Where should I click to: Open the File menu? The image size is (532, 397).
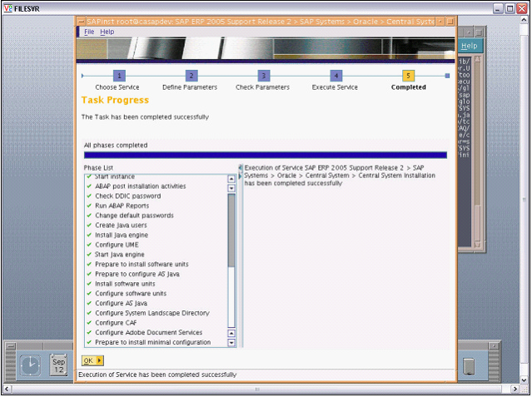[x=89, y=32]
